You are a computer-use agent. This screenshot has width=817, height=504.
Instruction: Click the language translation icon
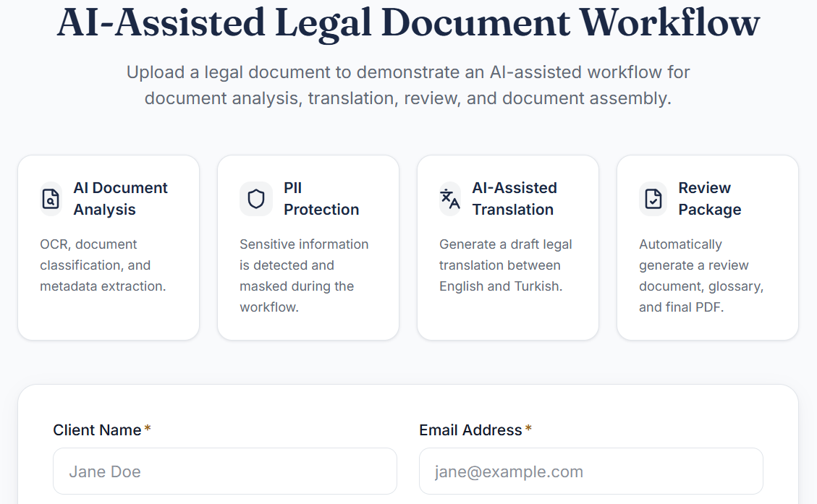pyautogui.click(x=450, y=199)
